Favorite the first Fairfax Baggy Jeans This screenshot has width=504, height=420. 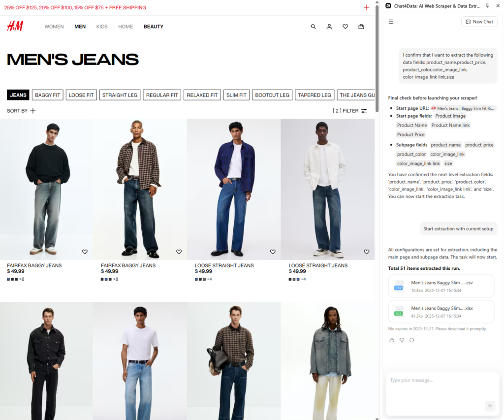tap(85, 252)
